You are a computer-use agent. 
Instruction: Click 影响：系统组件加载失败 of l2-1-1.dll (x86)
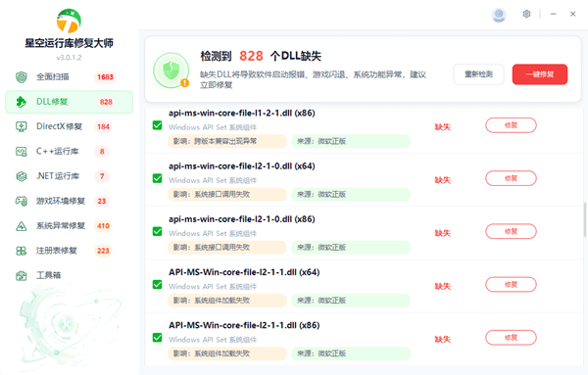pos(227,353)
